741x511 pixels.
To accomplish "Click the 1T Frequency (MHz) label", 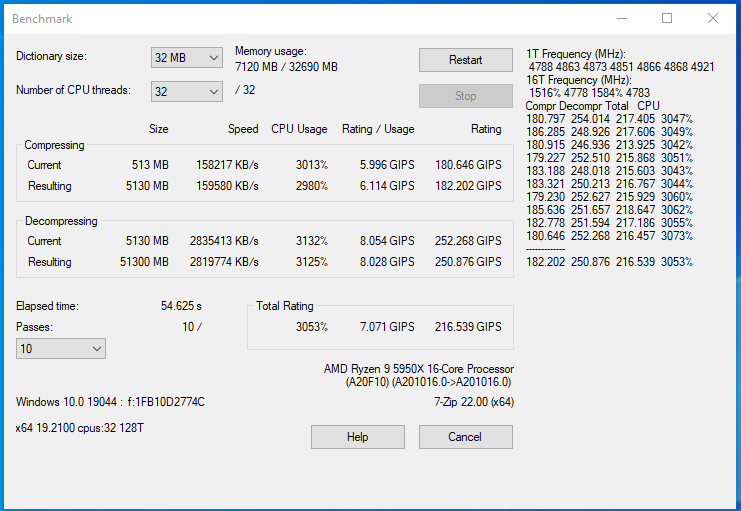I will [x=576, y=54].
